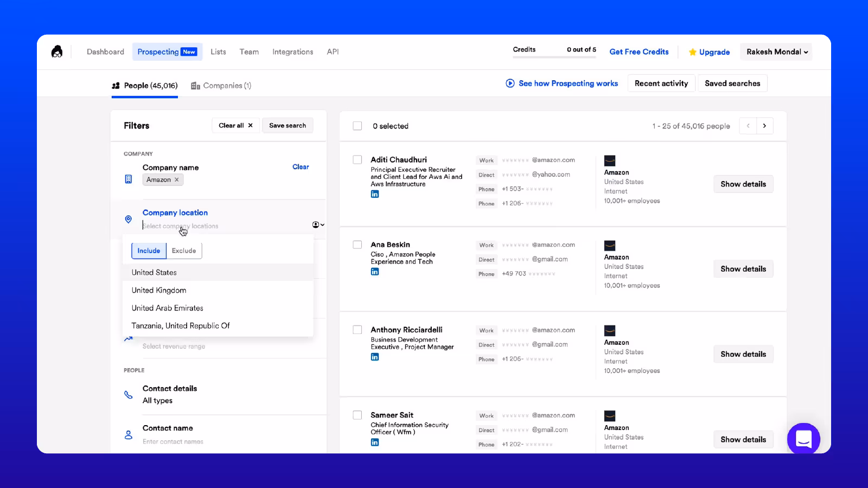Click the Save search button
The width and height of the screenshot is (868, 488).
288,125
